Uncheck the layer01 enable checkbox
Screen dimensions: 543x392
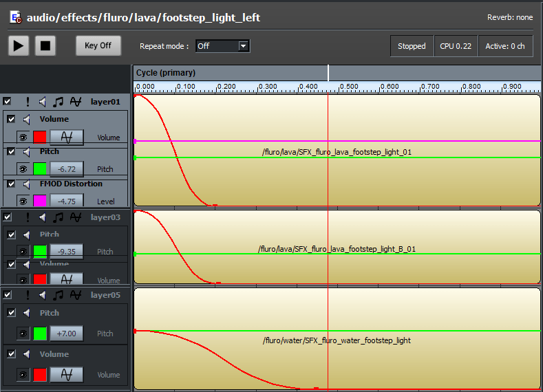(x=7, y=102)
